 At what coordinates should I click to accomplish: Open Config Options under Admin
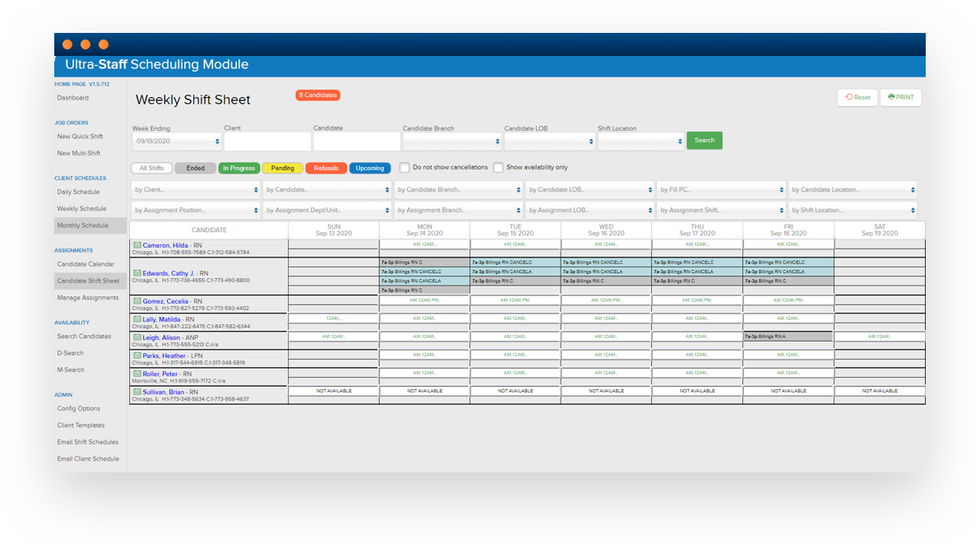79,409
